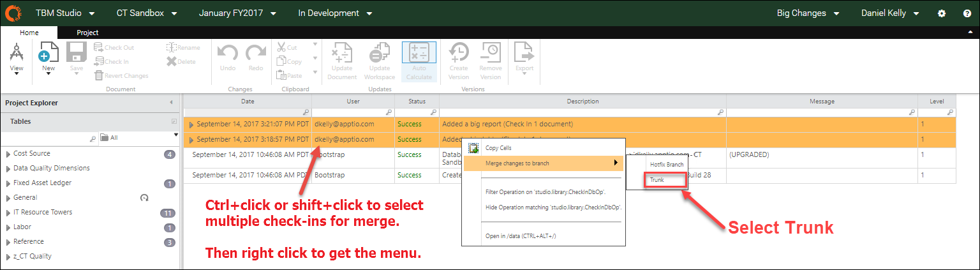
Task: Click Check In in Document group
Action: pyautogui.click(x=112, y=62)
